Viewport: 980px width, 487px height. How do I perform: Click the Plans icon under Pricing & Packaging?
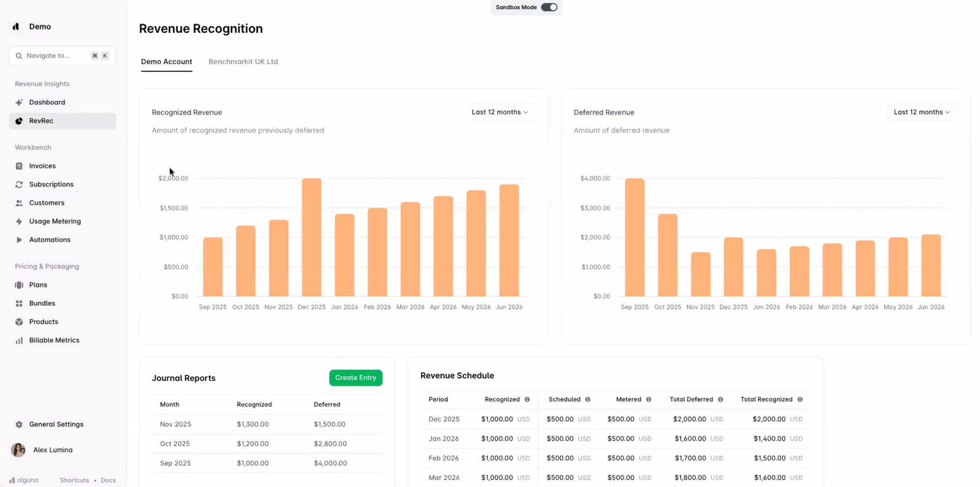19,284
